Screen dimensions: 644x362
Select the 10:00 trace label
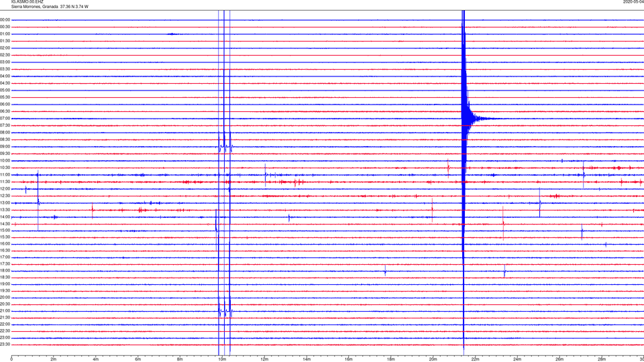5,161
